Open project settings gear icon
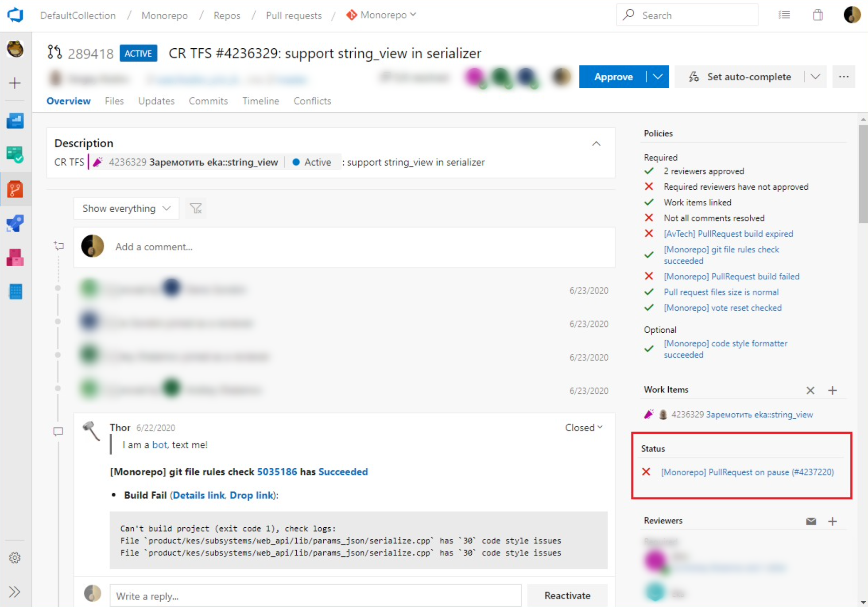Image resolution: width=868 pixels, height=607 pixels. (15, 557)
